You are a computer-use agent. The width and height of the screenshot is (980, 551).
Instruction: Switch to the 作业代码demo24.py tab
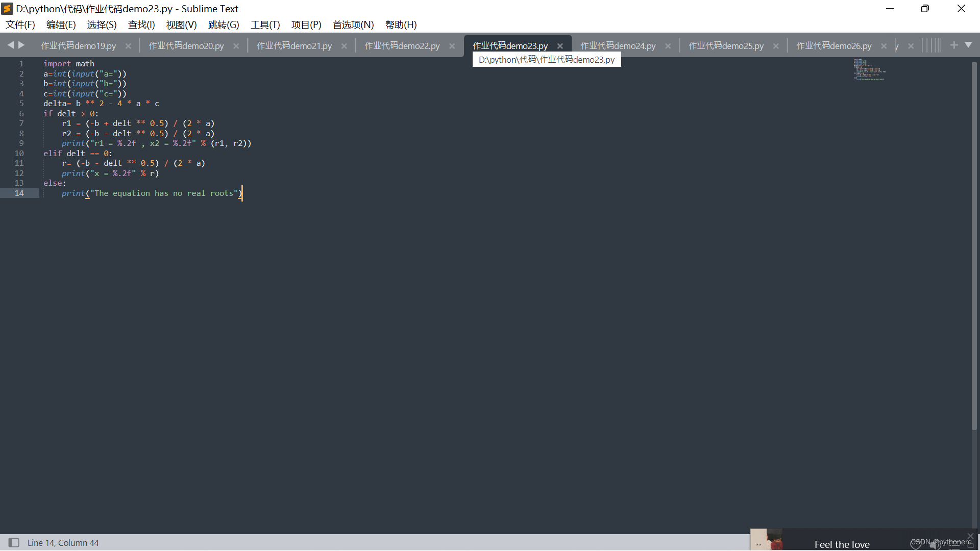(x=618, y=45)
